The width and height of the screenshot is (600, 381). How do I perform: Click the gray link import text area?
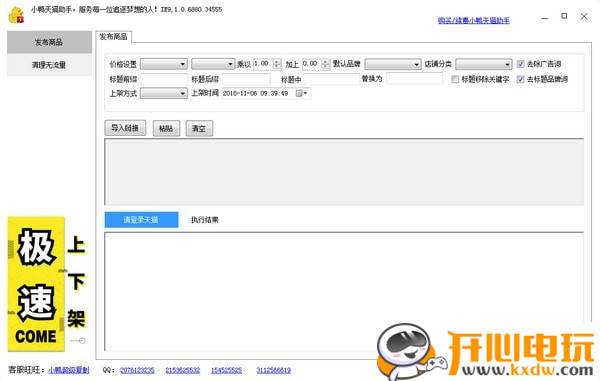344,172
